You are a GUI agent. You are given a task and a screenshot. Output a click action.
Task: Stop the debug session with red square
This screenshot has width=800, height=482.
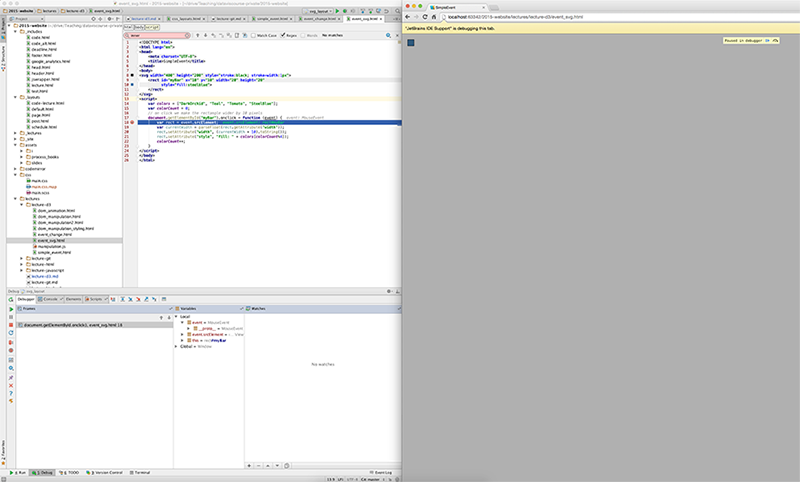(x=11, y=325)
